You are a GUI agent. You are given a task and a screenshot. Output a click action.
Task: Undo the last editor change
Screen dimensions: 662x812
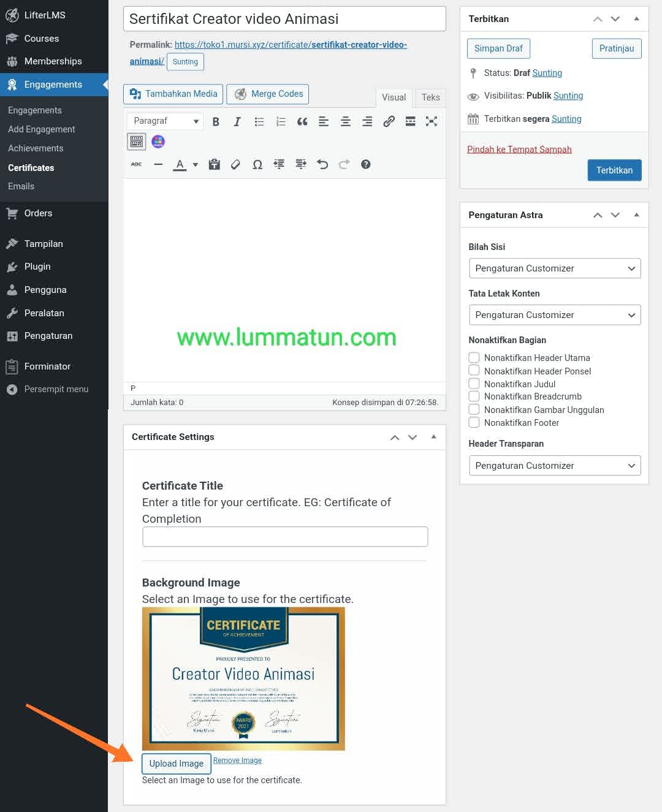(x=322, y=164)
